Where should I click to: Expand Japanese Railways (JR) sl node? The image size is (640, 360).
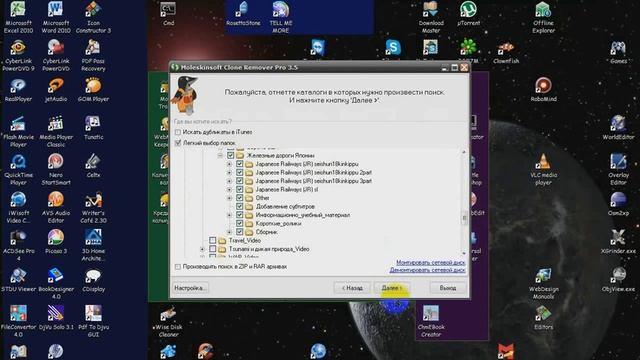[229, 189]
